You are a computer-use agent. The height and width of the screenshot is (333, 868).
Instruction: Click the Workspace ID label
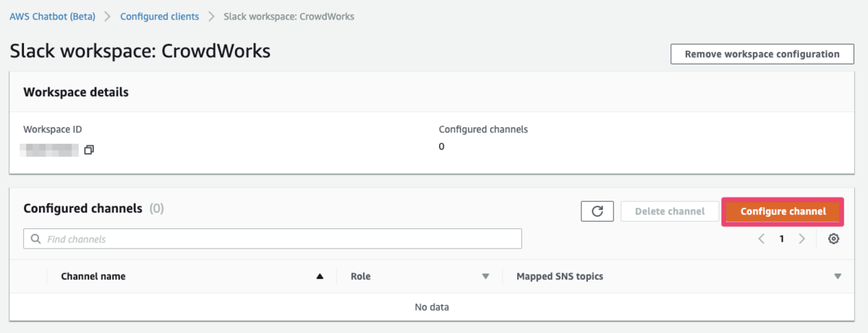[53, 129]
